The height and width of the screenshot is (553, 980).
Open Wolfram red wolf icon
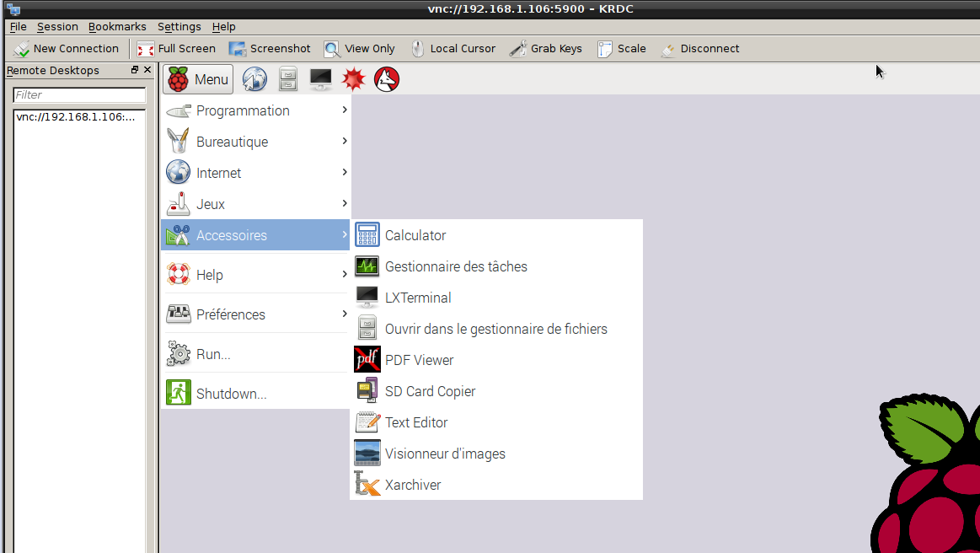coord(387,79)
